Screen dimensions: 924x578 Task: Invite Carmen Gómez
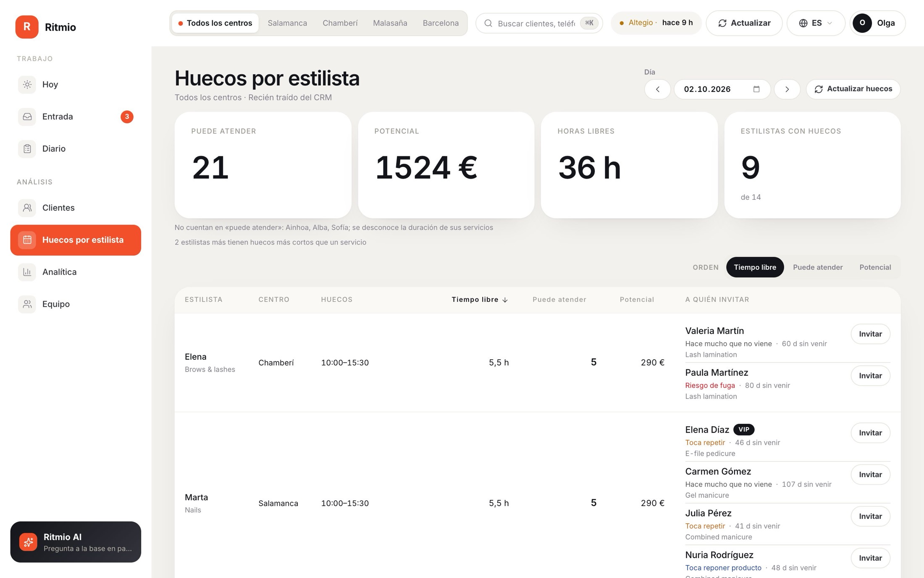click(870, 474)
